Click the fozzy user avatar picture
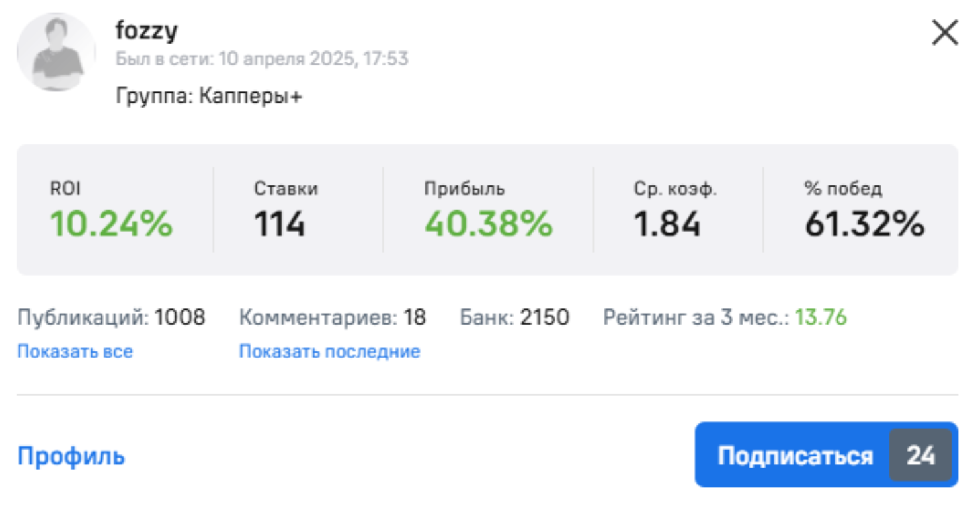The width and height of the screenshot is (980, 506). coord(56,52)
